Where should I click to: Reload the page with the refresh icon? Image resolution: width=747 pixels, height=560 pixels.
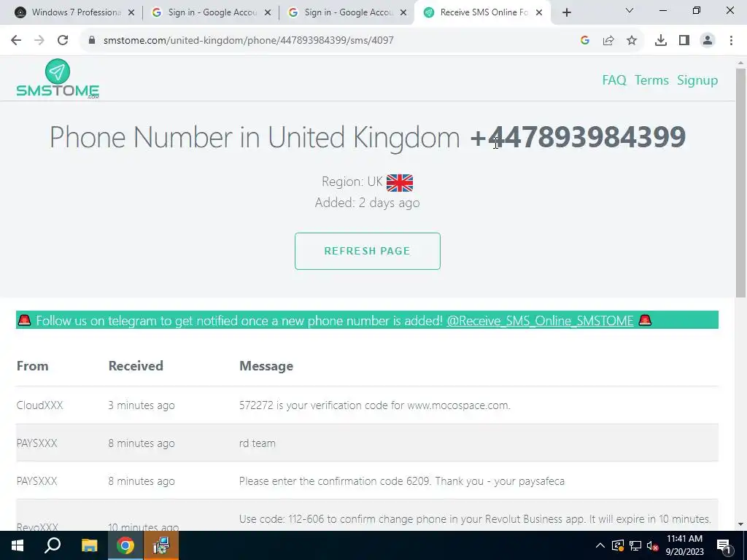[x=63, y=41]
